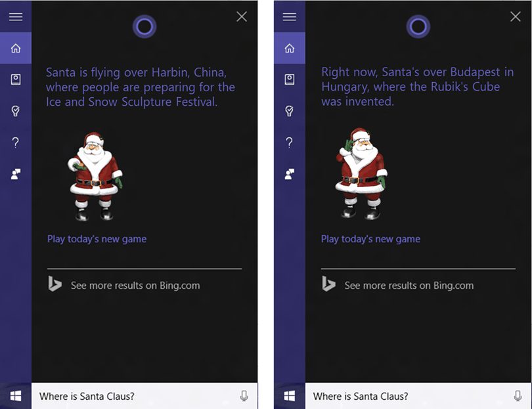Open Feedback icon in left Cortana panel

[x=16, y=174]
